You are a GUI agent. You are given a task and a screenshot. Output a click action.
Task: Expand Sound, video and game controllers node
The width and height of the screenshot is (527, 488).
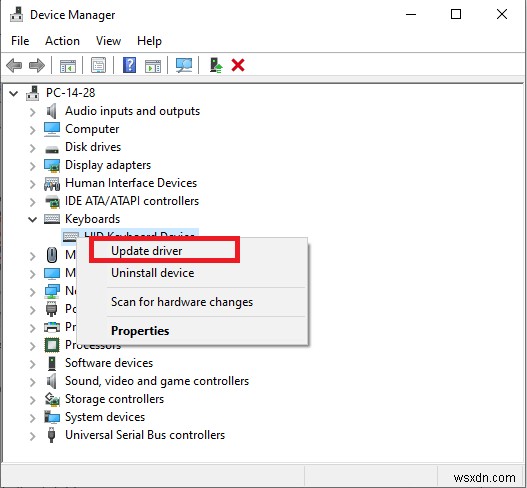33,382
